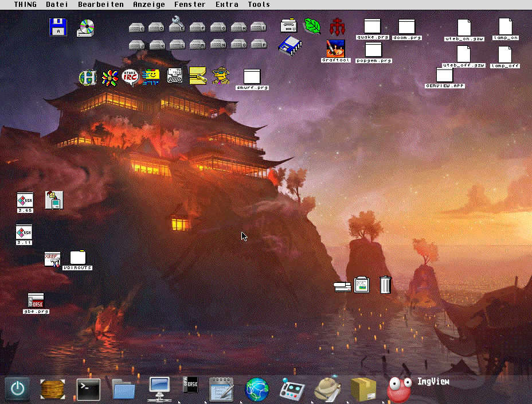532x404 pixels.
Task: Open the RSM 3.65 icon
Action: tap(25, 203)
